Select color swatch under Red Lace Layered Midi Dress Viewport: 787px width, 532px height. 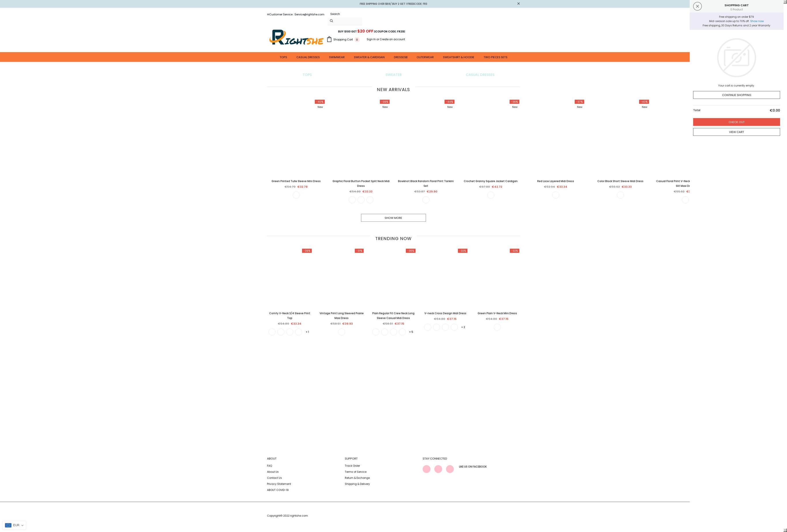(556, 195)
